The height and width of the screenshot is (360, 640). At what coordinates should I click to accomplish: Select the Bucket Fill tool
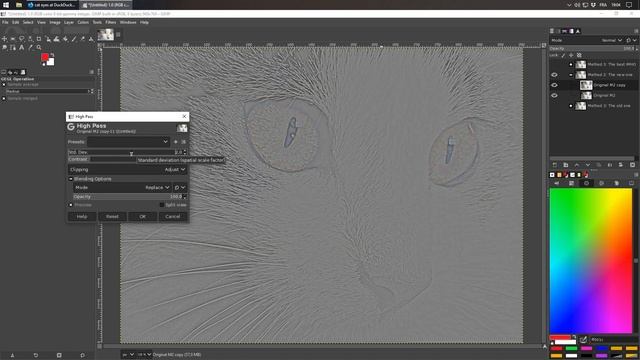pos(65,39)
